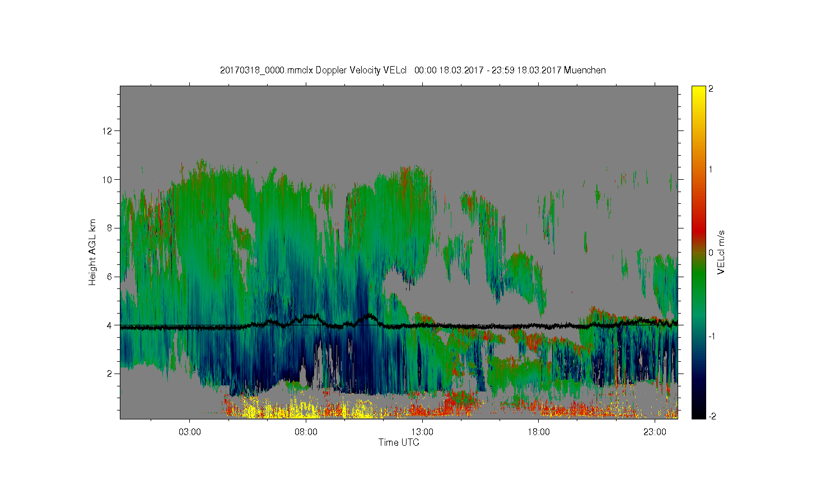Click the 03:00 time axis label

click(x=190, y=432)
